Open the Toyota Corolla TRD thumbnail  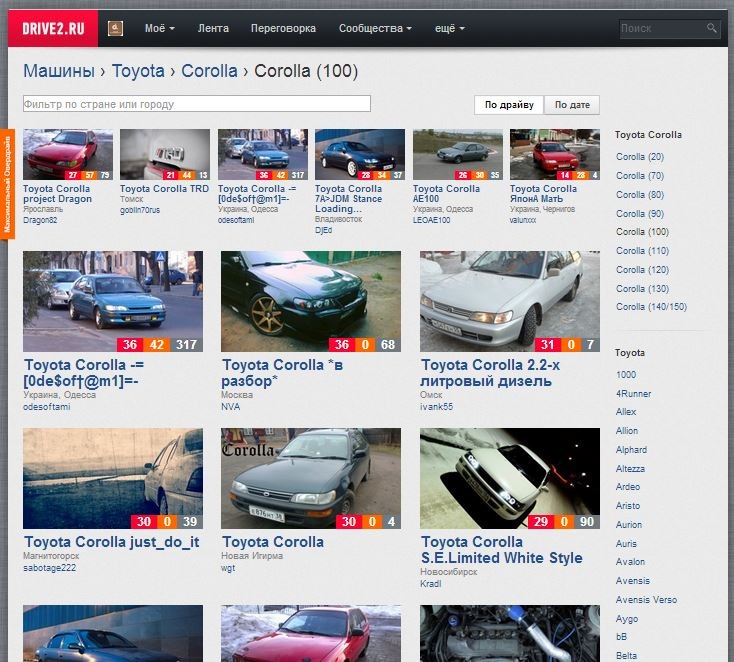coord(165,154)
